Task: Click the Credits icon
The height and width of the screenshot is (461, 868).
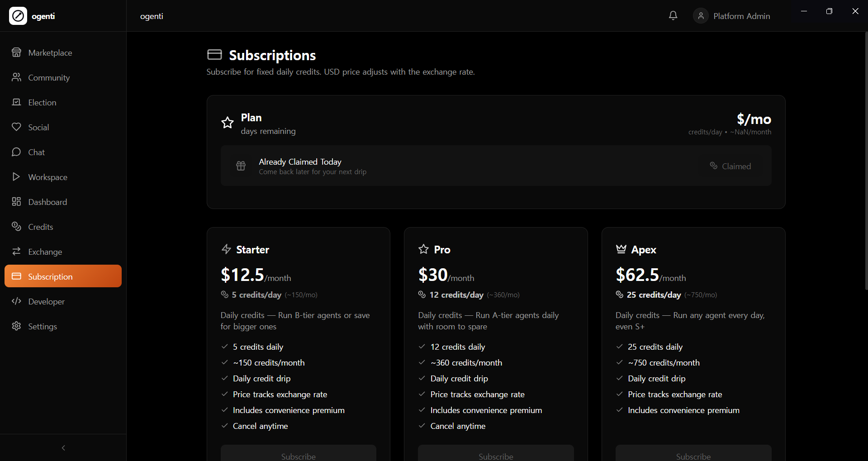Action: click(x=16, y=227)
